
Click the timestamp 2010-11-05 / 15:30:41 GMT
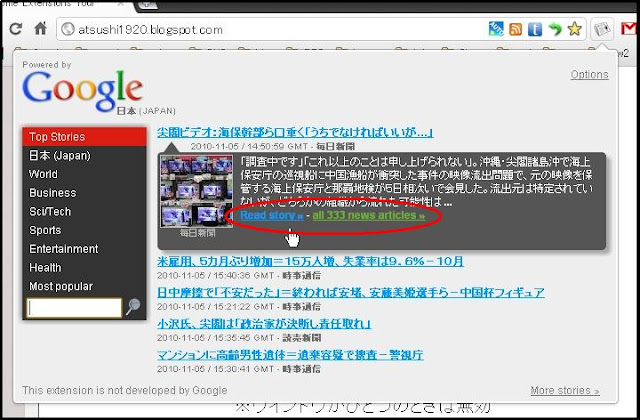click(x=216, y=369)
